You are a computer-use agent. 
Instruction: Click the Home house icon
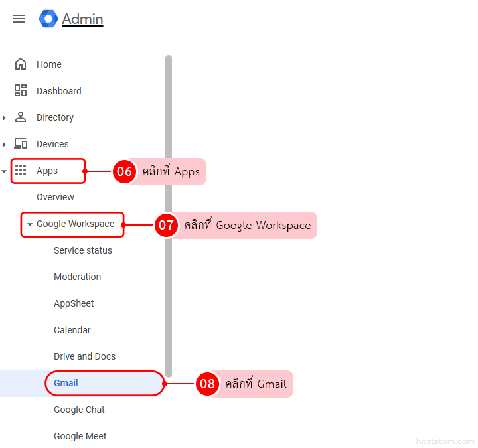pyautogui.click(x=21, y=64)
